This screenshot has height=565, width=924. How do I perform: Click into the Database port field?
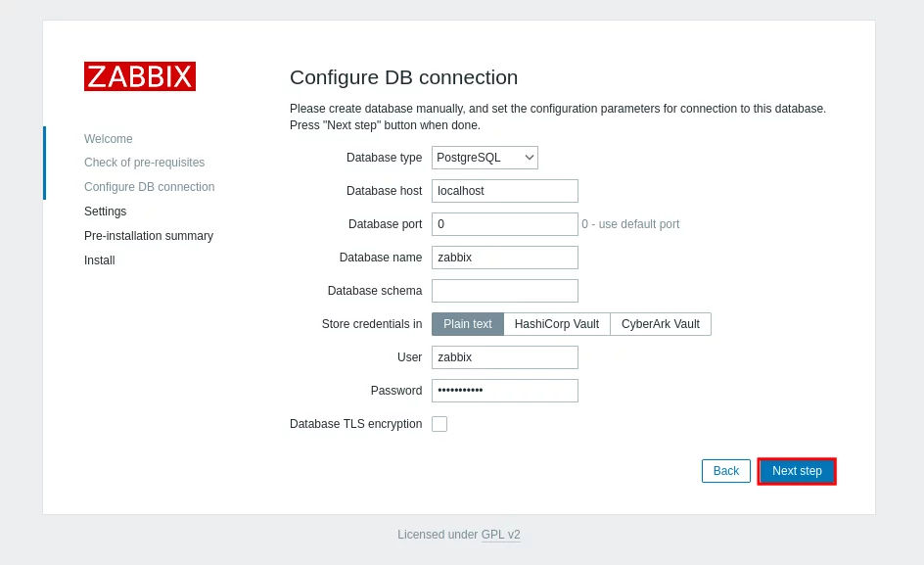[x=504, y=224]
